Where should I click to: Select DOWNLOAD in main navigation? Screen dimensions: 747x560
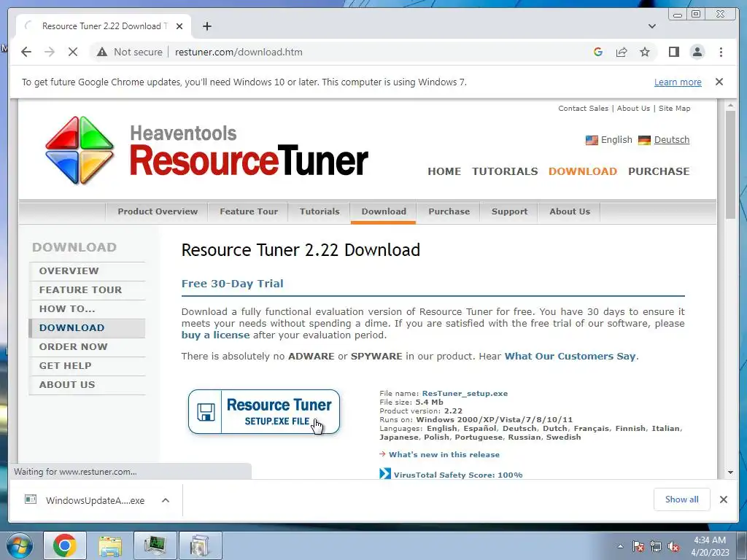583,171
